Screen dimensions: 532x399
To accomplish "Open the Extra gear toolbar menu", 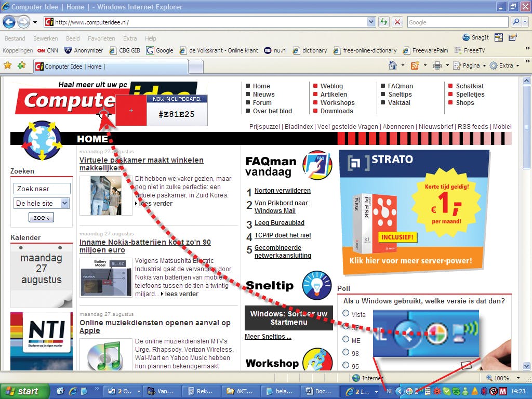I will [x=504, y=65].
